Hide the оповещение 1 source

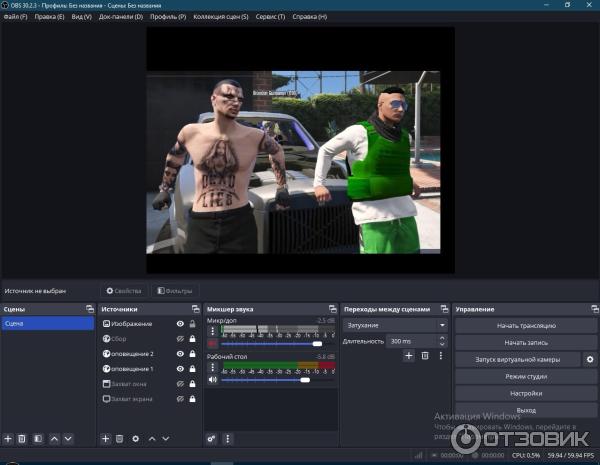[180, 369]
